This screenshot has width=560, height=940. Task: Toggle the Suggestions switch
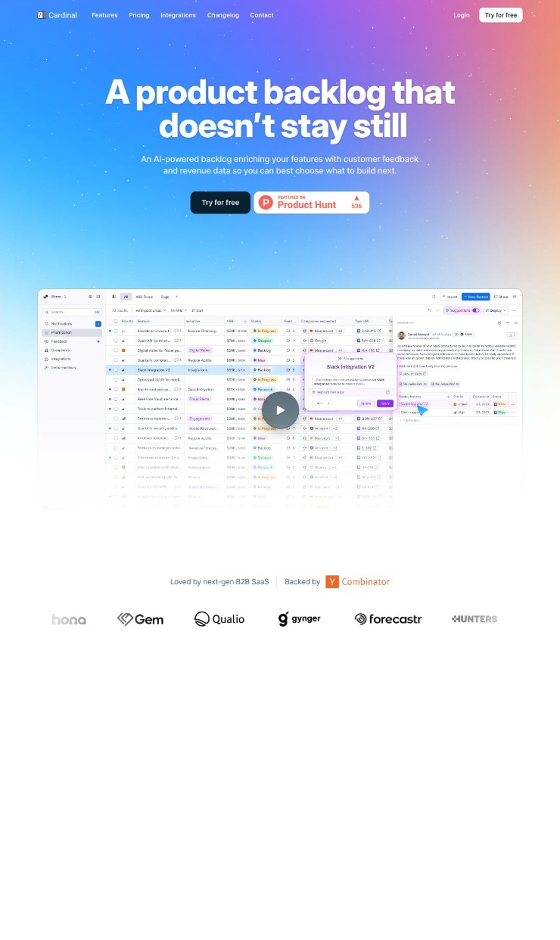tap(476, 310)
